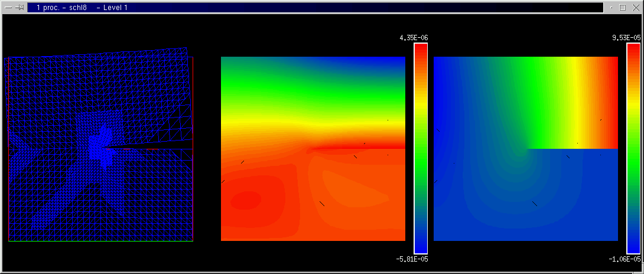Open the window menu button in title bar
This screenshot has width=644, height=274.
[x=8, y=8]
